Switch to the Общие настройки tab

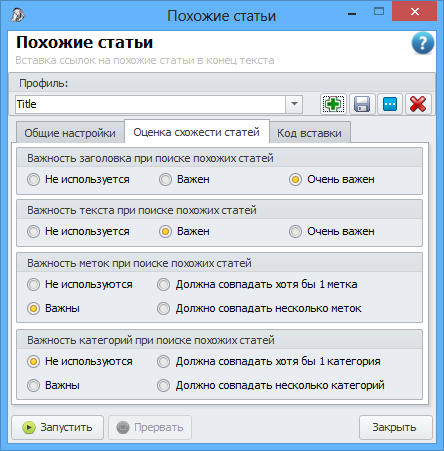click(70, 133)
